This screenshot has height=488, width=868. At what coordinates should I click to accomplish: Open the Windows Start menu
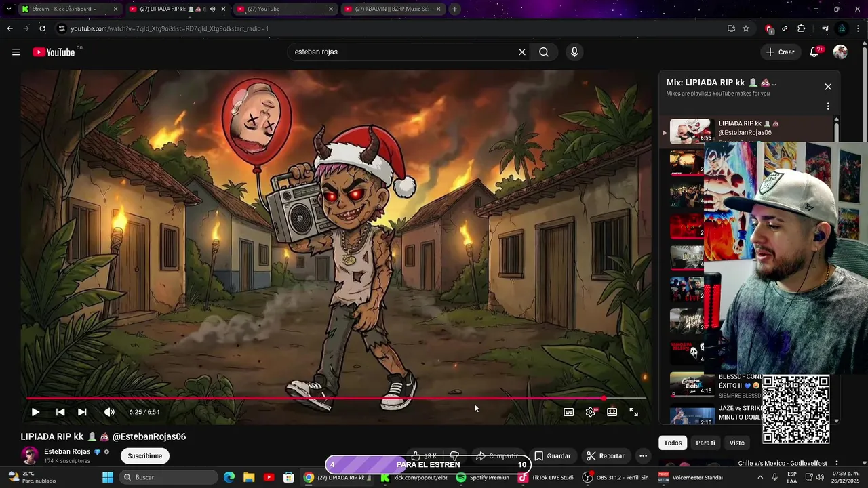[108, 477]
